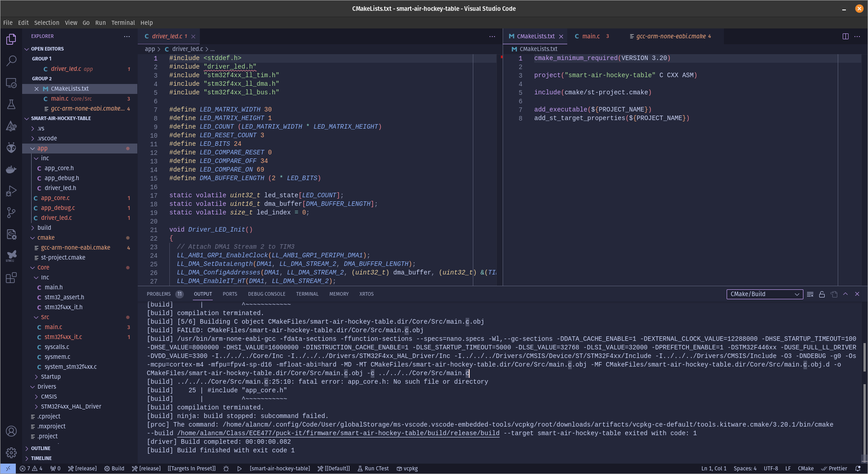Viewport: 868px width, 474px height.
Task: Switch to the Debug Console tab
Action: click(x=266, y=294)
